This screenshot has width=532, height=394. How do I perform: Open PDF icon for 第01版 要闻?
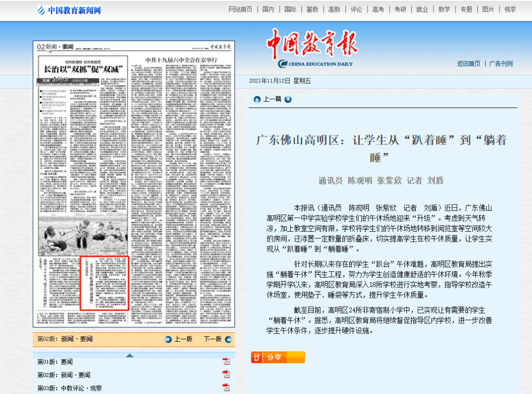pyautogui.click(x=226, y=361)
